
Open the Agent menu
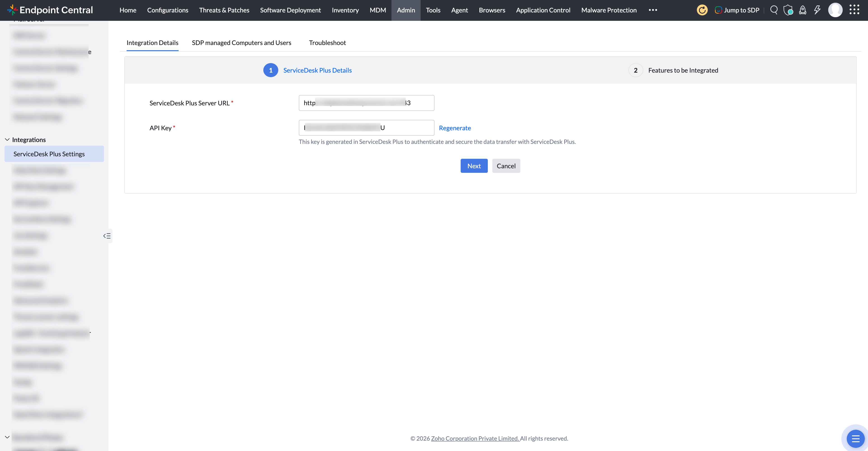click(x=460, y=10)
